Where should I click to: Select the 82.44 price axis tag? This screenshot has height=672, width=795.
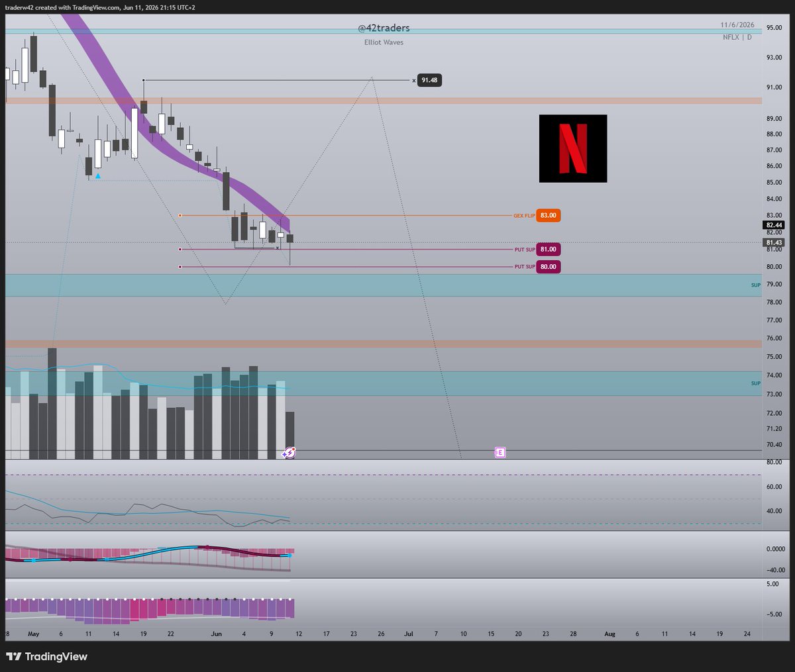(774, 225)
